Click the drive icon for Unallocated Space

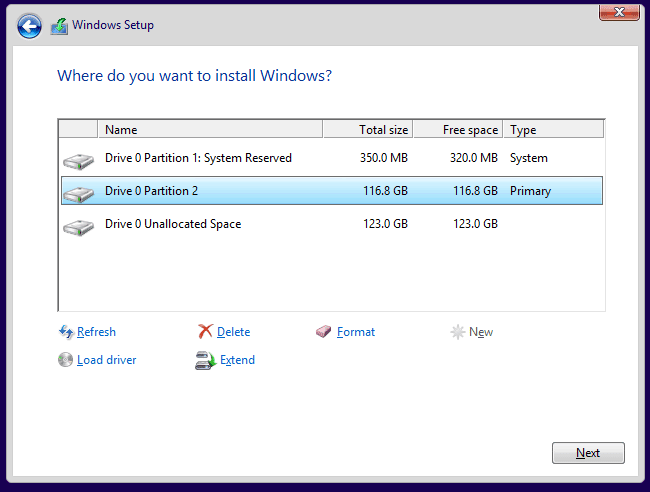point(77,225)
